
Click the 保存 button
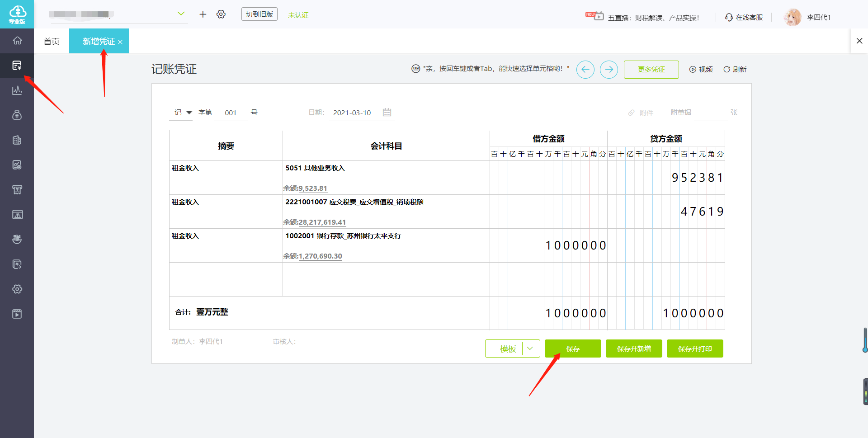(x=572, y=349)
